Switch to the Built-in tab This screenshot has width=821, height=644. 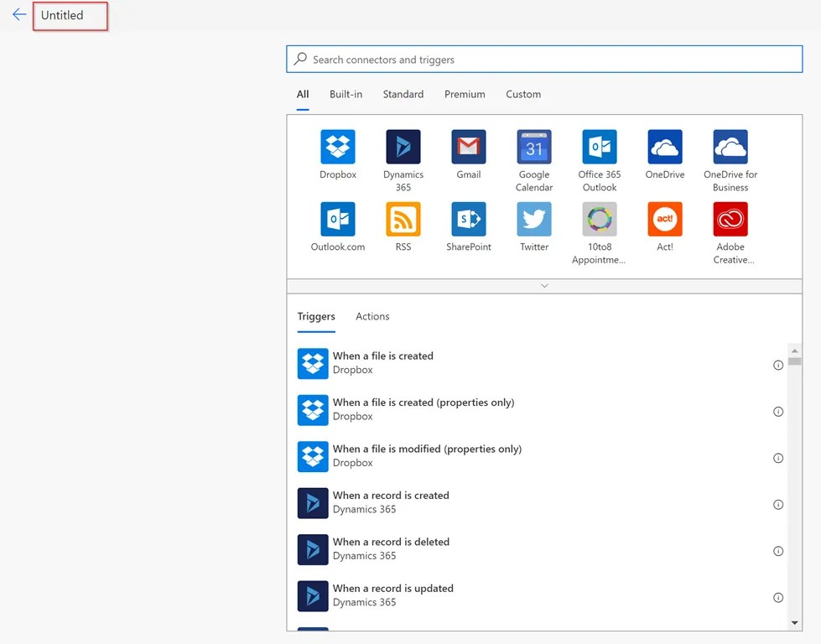pyautogui.click(x=346, y=94)
